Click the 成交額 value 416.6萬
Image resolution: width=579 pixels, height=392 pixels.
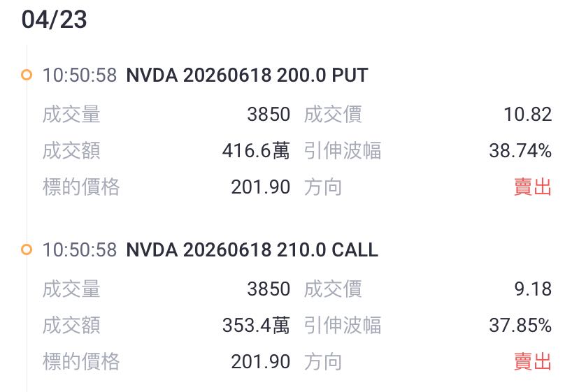(256, 151)
